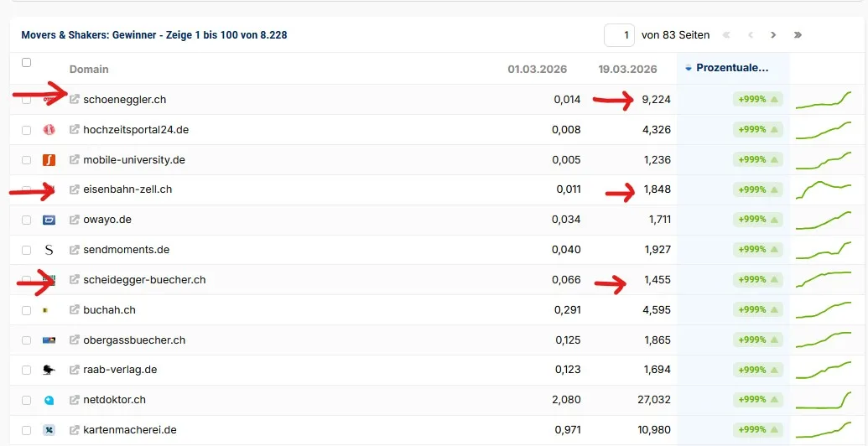Check the sendmoments.de row checkbox
This screenshot has width=868, height=446.
tap(26, 250)
